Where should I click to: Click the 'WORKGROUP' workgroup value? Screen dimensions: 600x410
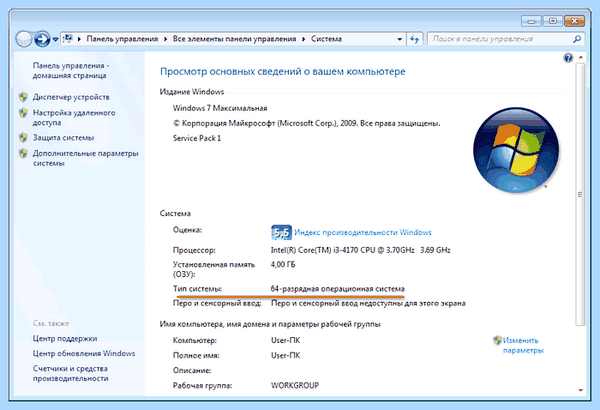tap(295, 385)
